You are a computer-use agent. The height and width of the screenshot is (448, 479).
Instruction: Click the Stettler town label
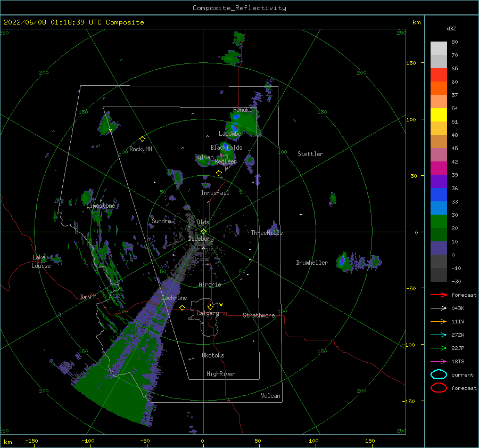pyautogui.click(x=310, y=154)
